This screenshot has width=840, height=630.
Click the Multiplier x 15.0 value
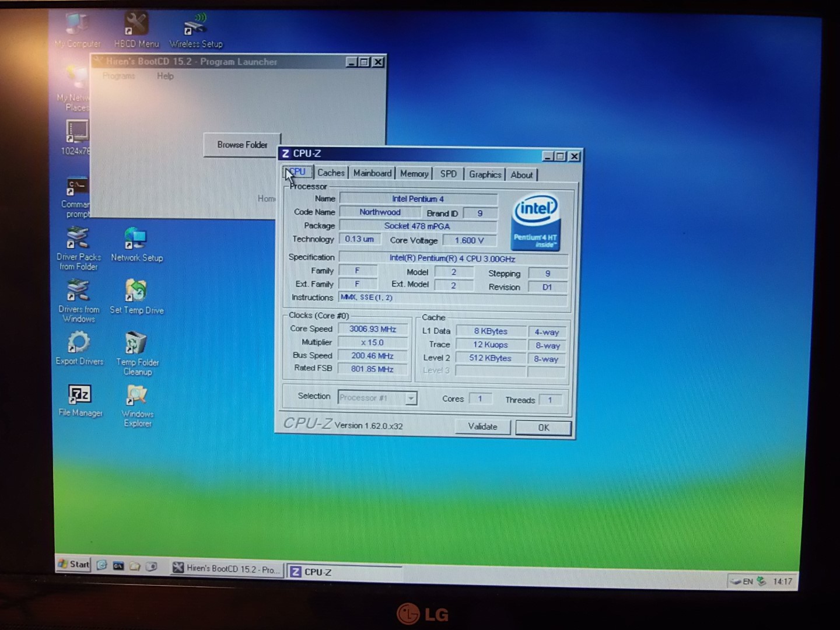(x=372, y=342)
